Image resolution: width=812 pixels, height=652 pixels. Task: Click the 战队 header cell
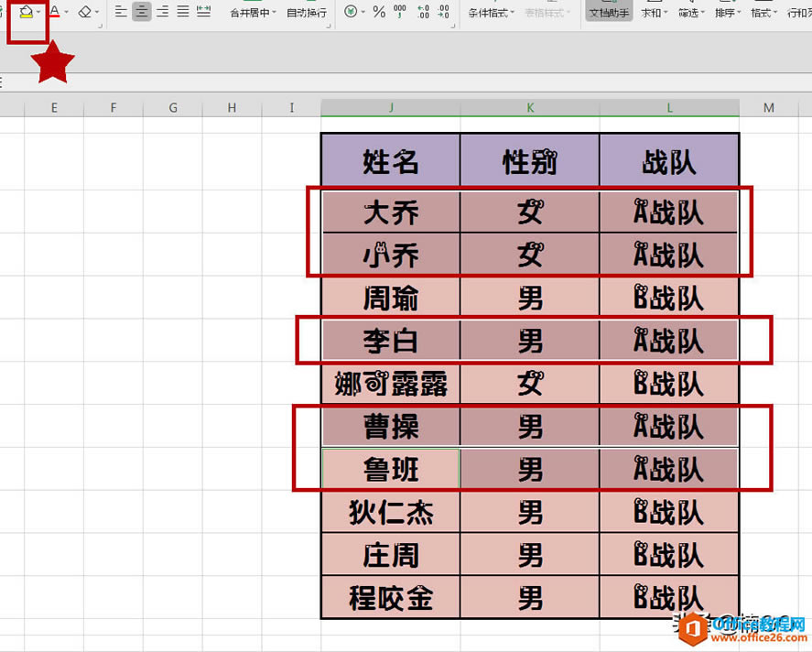click(x=669, y=161)
